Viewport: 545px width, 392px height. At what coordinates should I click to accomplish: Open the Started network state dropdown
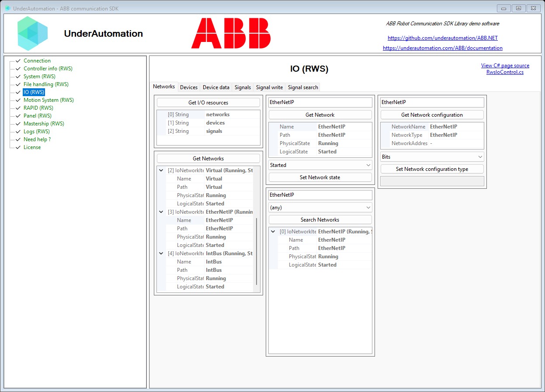[320, 165]
